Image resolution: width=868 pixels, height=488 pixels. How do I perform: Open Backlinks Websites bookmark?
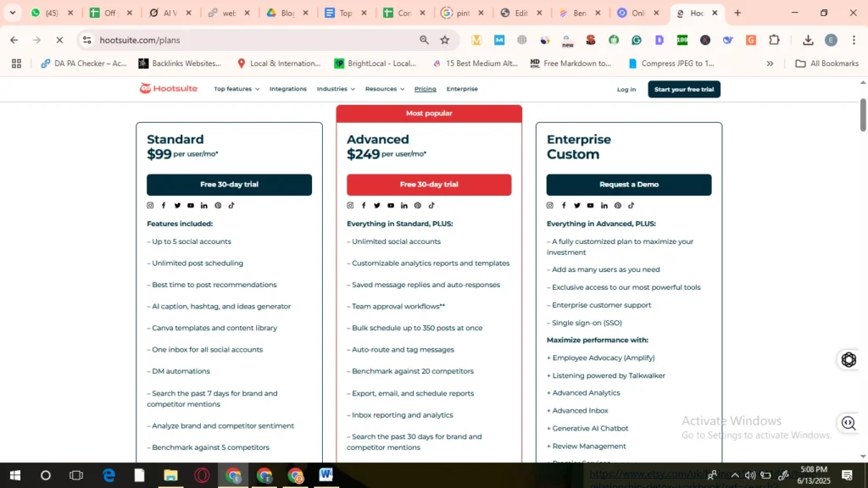tap(180, 64)
